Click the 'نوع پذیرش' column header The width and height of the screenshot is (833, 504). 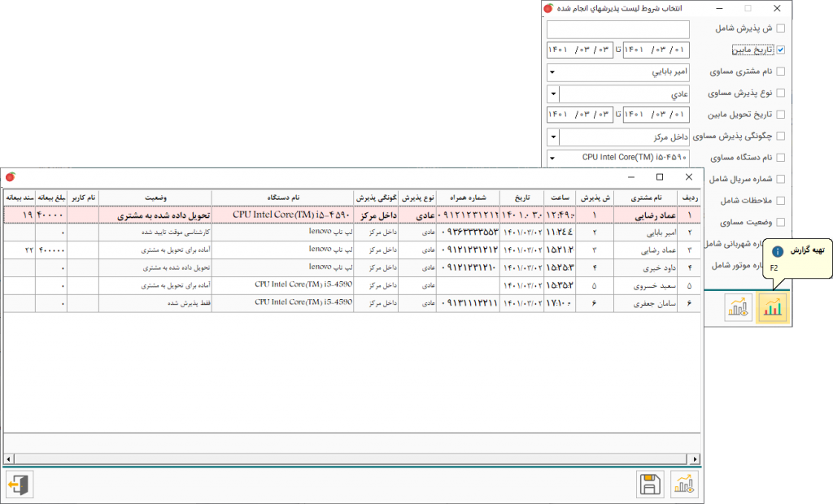(x=417, y=198)
